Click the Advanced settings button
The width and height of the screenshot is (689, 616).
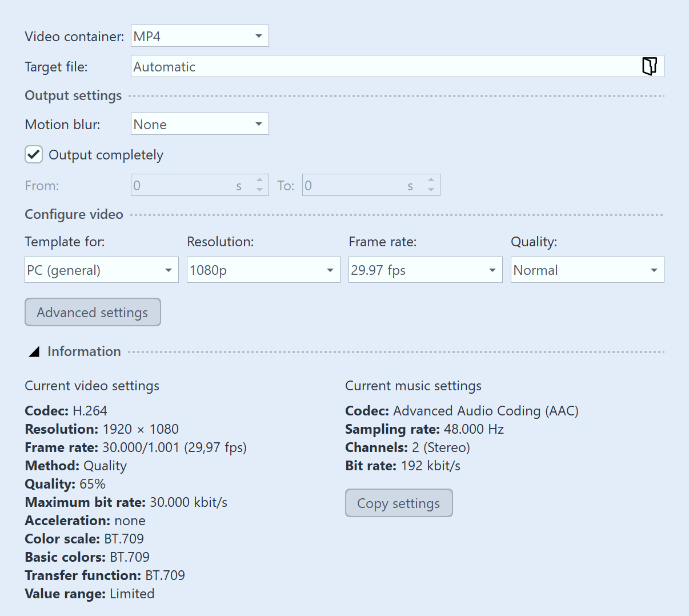(93, 312)
